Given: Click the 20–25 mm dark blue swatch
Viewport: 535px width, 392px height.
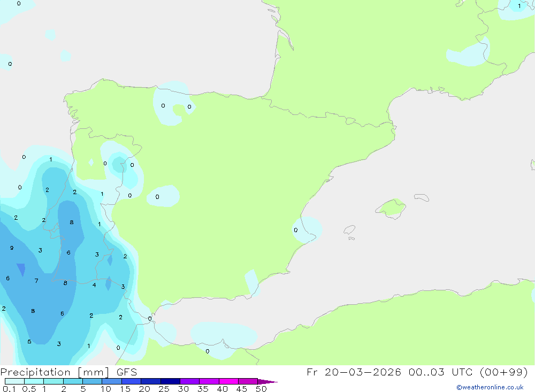Looking at the screenshot, I should point(151,381).
